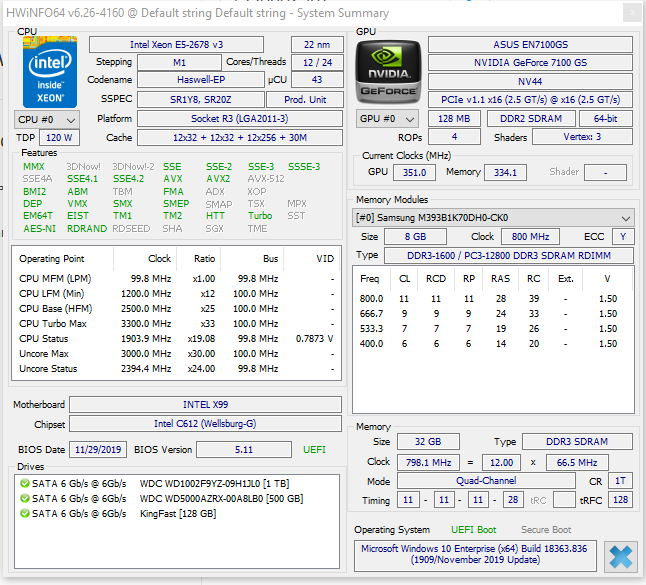646x585 pixels.
Task: Click the Shaders Vertex: 3 field
Action: [582, 137]
